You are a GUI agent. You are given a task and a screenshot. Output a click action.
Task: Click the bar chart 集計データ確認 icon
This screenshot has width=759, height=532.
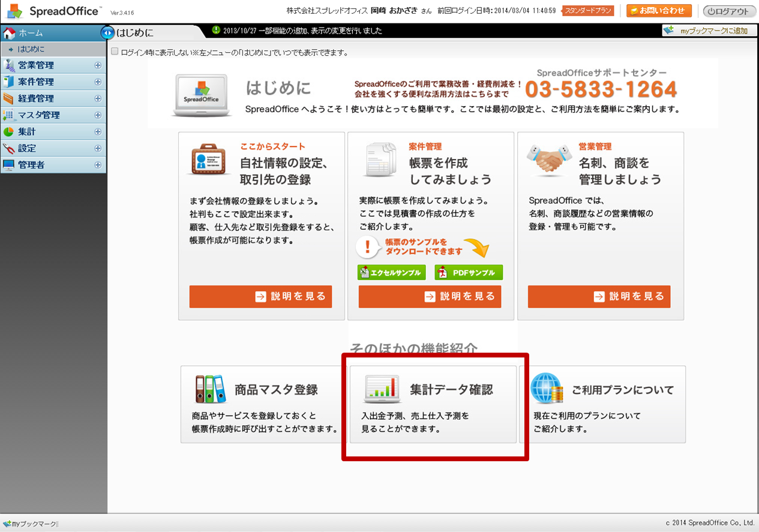click(382, 389)
